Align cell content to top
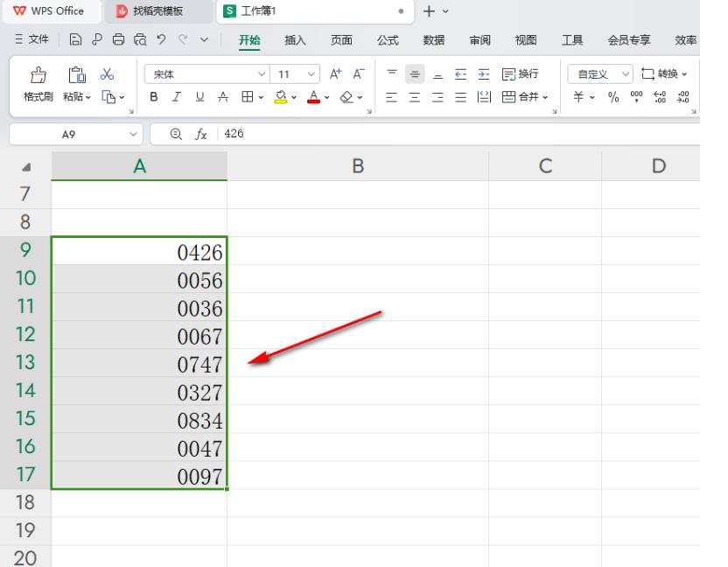The image size is (728, 567). click(x=392, y=73)
